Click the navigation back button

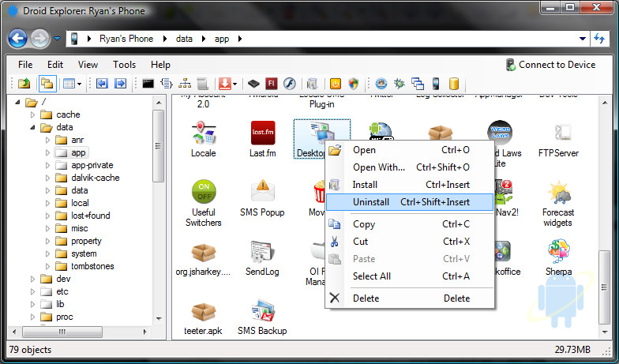click(x=17, y=39)
